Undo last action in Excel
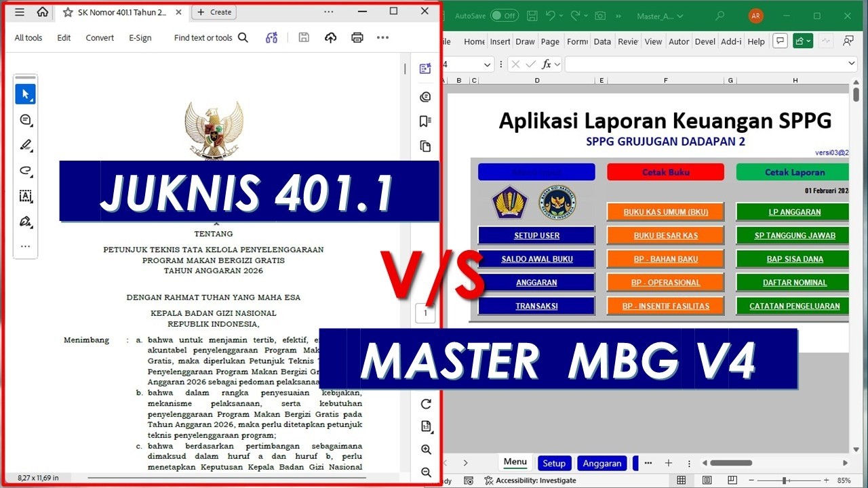The image size is (868, 488). point(550,16)
